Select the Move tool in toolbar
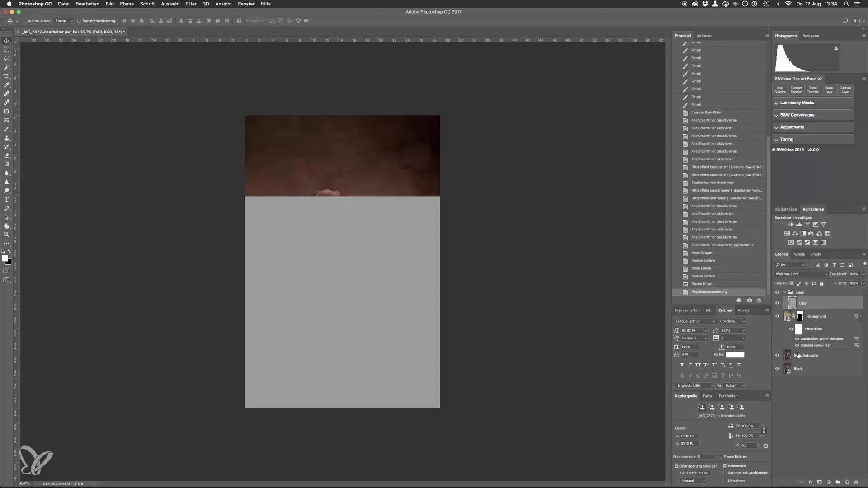The image size is (868, 488). tap(6, 41)
